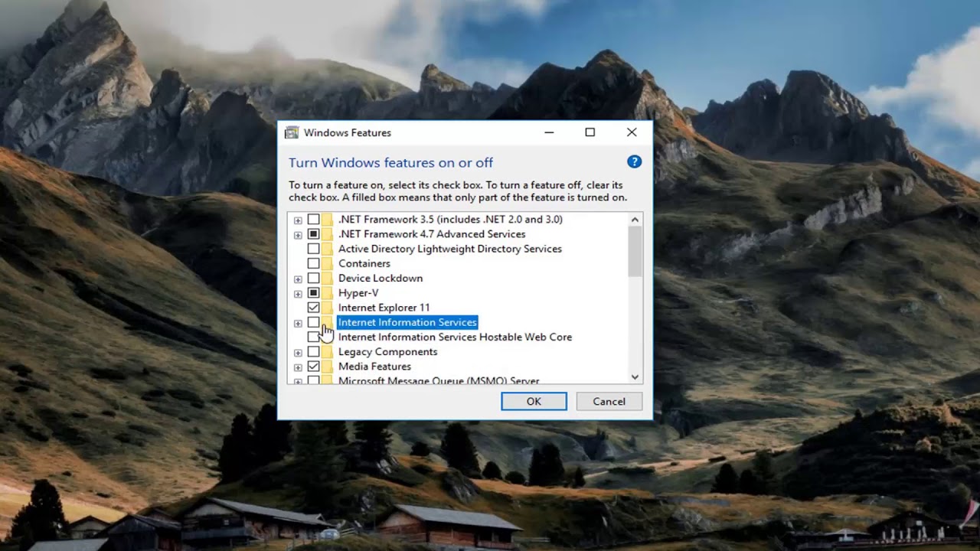Close the Windows Features dialog
This screenshot has height=551, width=980.
(x=632, y=132)
